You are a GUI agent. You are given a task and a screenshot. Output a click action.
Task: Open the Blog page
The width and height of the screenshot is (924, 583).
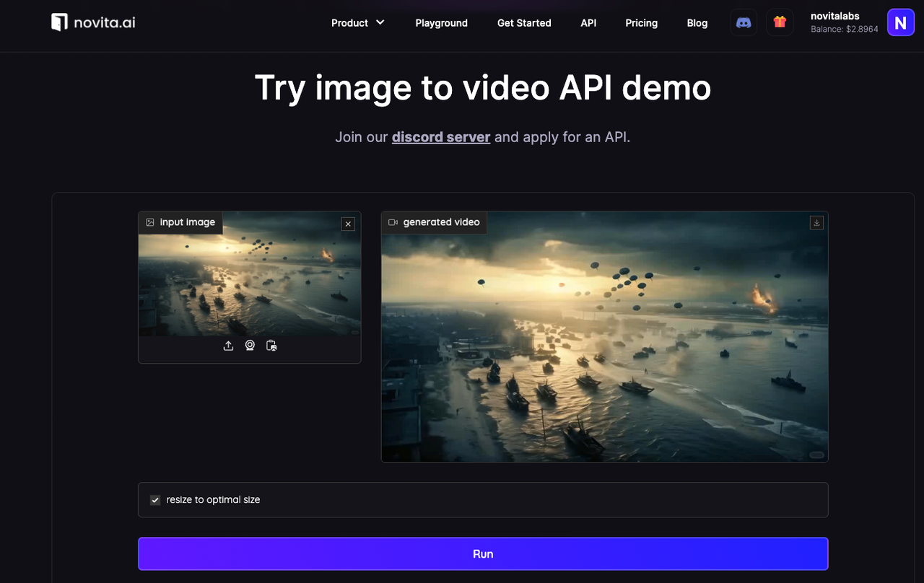(697, 23)
